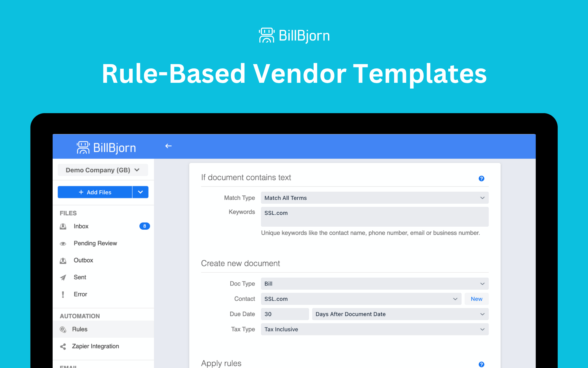Click the back arrow in header
This screenshot has height=368, width=588.
click(x=168, y=146)
